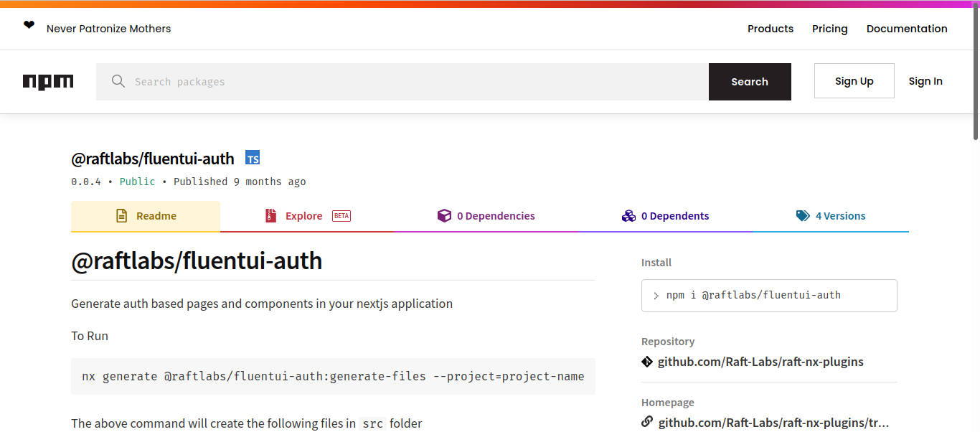Click the "src" inline code text
The height and width of the screenshot is (432, 980).
pos(373,423)
